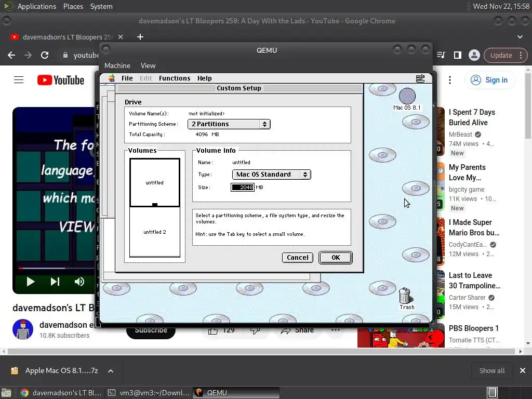Screen dimensions: 532x399
Task: Open the Type dropdown showing Mac OS Standard
Action: tap(271, 175)
